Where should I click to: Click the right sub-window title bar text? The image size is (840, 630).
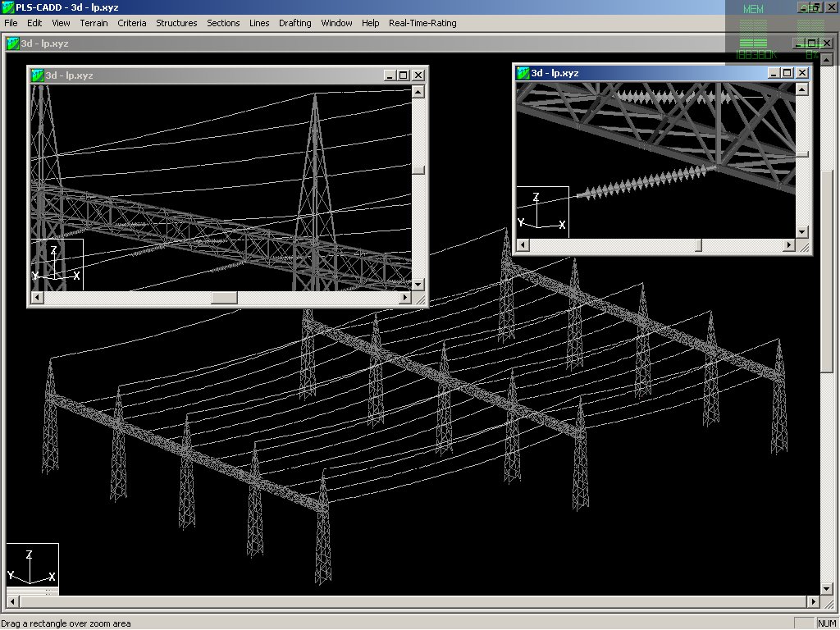coord(555,73)
